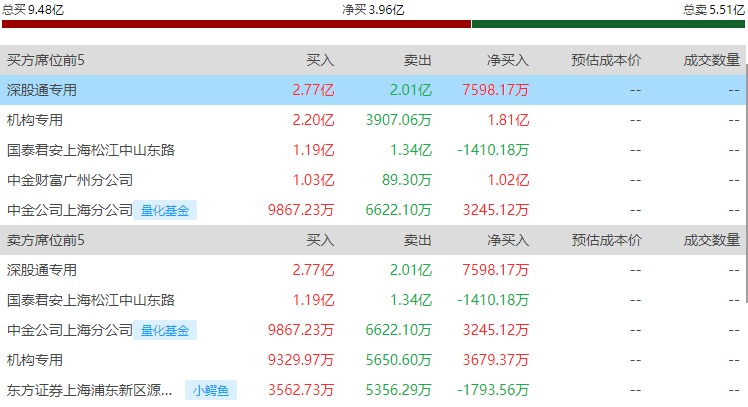748x407 pixels.
Task: Select 机构专用 seat in buyer list
Action: [x=35, y=120]
